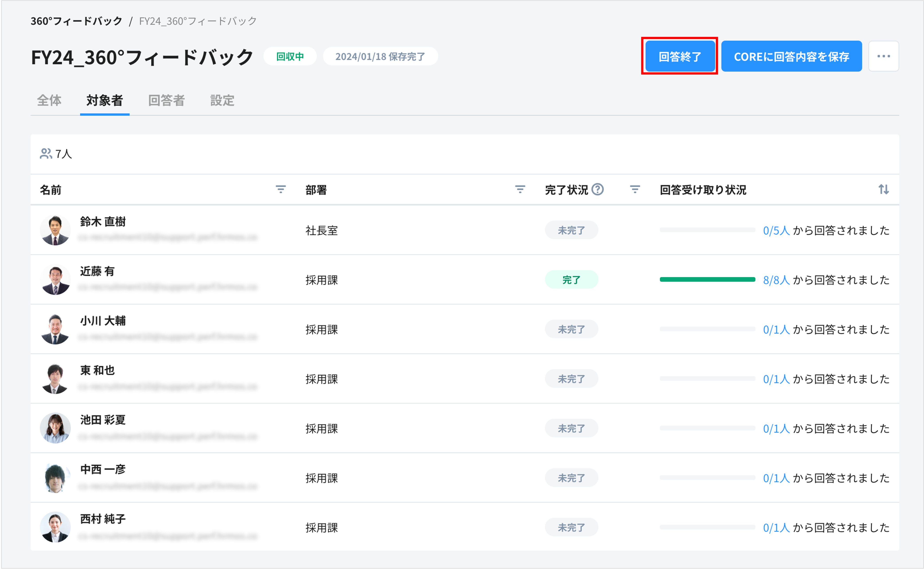Switch to the 全体 tab
This screenshot has height=569, width=924.
click(49, 100)
